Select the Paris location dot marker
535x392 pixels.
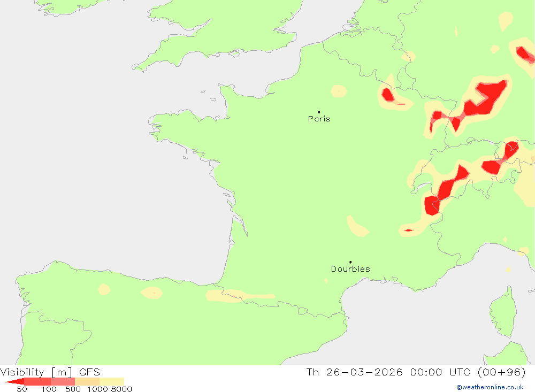pyautogui.click(x=319, y=112)
